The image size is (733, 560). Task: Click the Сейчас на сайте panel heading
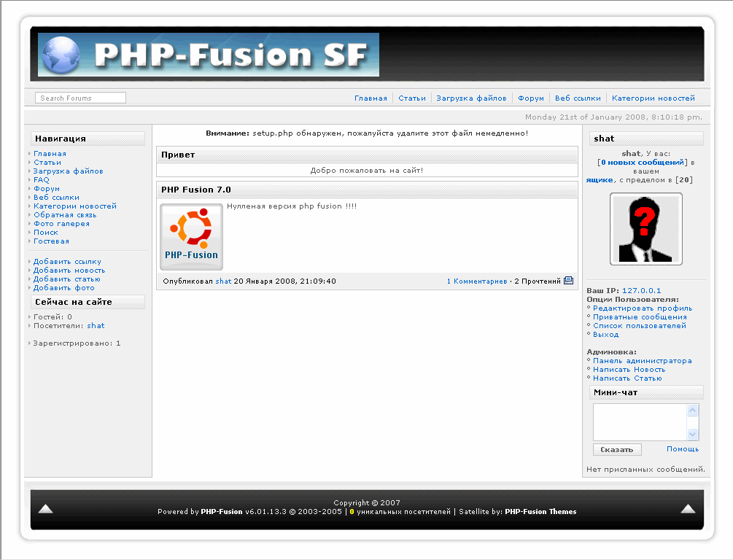pos(74,302)
